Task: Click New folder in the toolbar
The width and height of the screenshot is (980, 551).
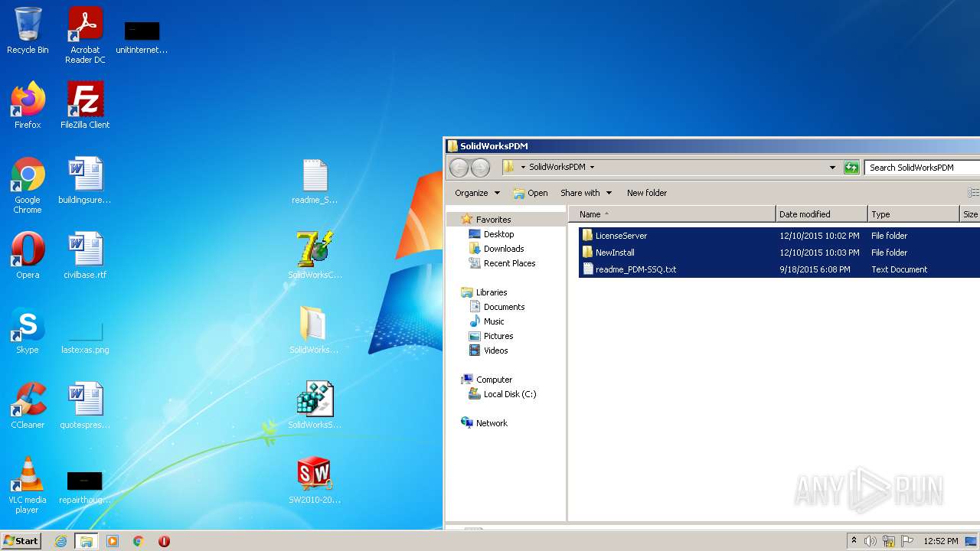Action: (x=647, y=193)
